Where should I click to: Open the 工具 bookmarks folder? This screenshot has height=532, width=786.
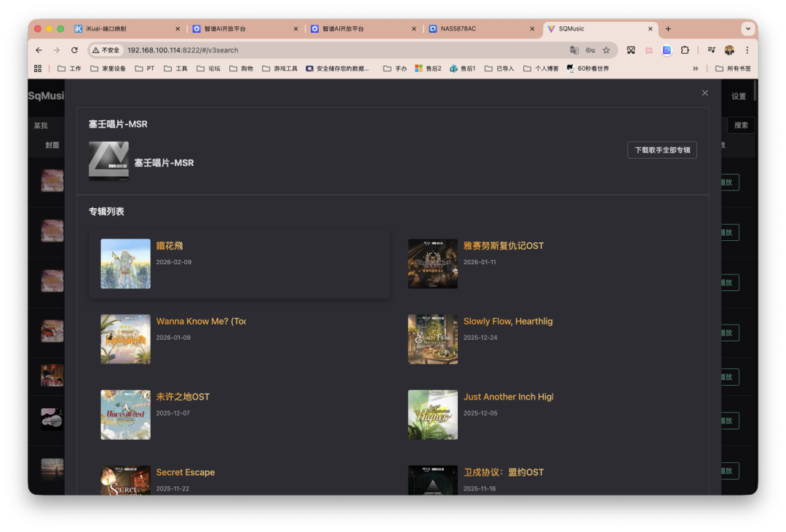click(175, 68)
